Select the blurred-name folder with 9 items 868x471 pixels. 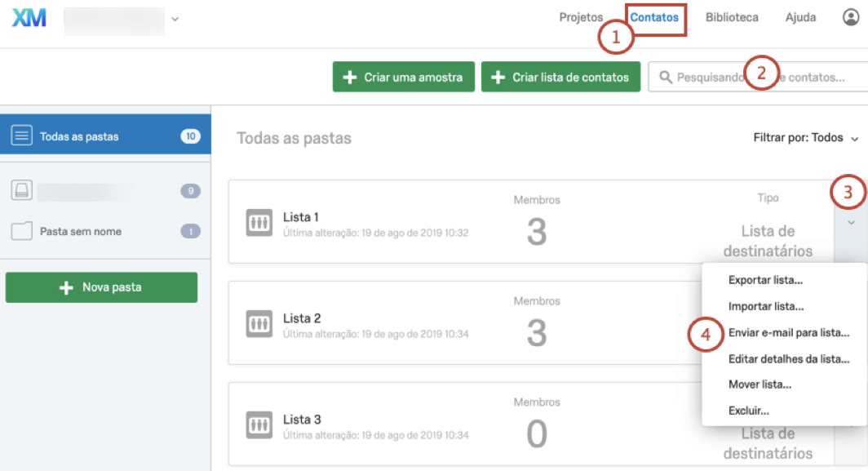pyautogui.click(x=105, y=190)
